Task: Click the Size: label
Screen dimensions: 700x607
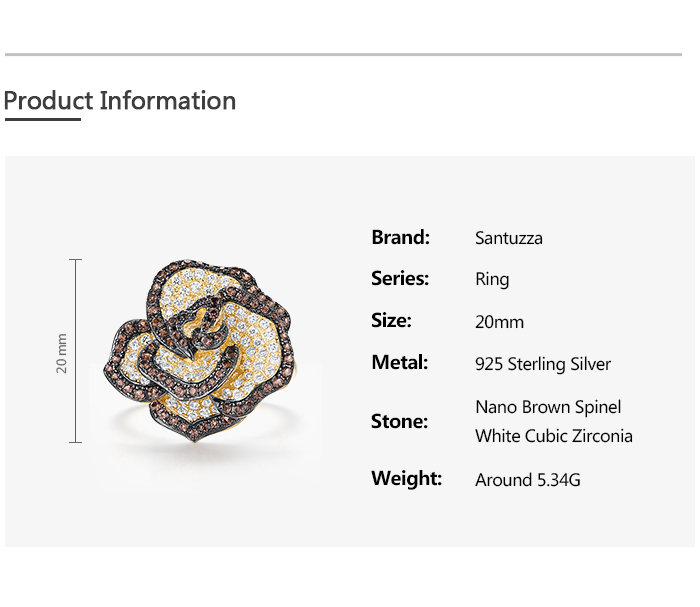Action: (391, 321)
